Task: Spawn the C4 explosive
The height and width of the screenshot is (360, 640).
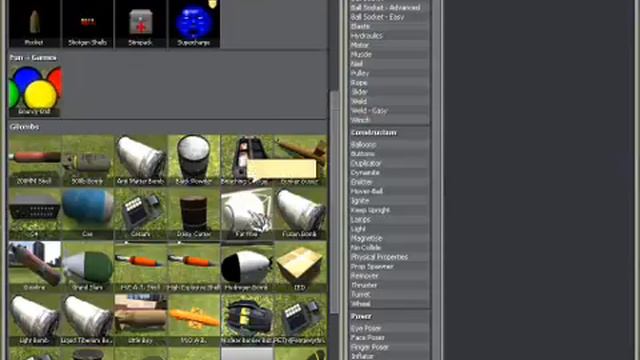Action: pos(35,213)
